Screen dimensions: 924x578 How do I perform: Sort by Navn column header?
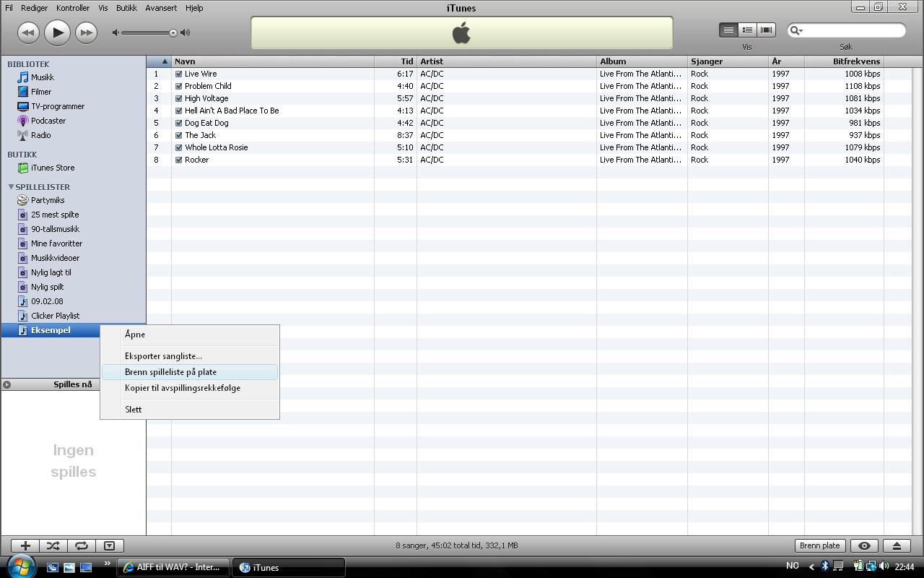(x=273, y=61)
